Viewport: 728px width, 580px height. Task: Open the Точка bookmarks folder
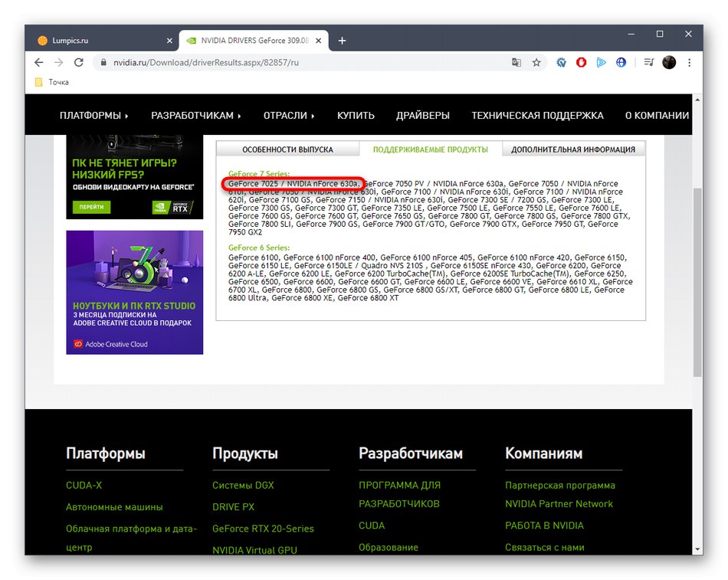click(52, 82)
